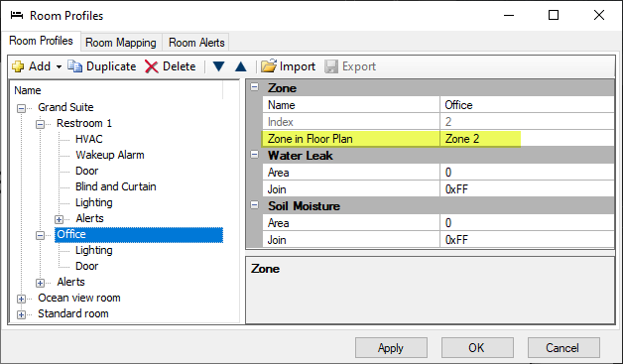This screenshot has height=364, width=623.
Task: Select Standard room in tree
Action: pos(73,314)
